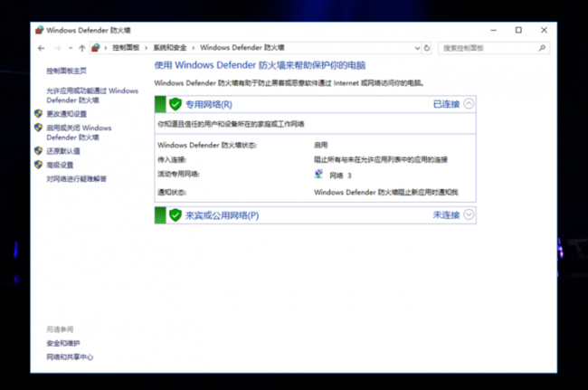This screenshot has height=390, width=588.
Task: Refresh the page with refresh icon
Action: click(x=427, y=48)
